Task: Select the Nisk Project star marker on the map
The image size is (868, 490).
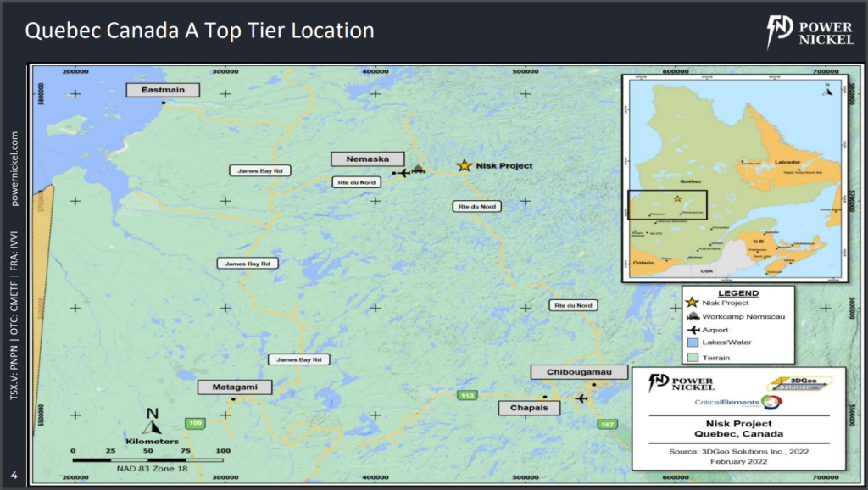Action: [464, 165]
